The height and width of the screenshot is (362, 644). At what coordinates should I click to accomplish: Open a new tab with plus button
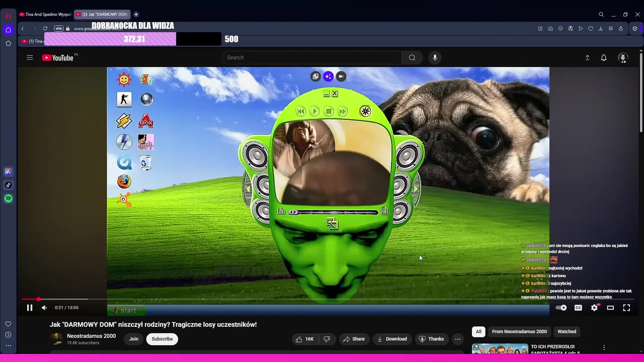pyautogui.click(x=136, y=15)
